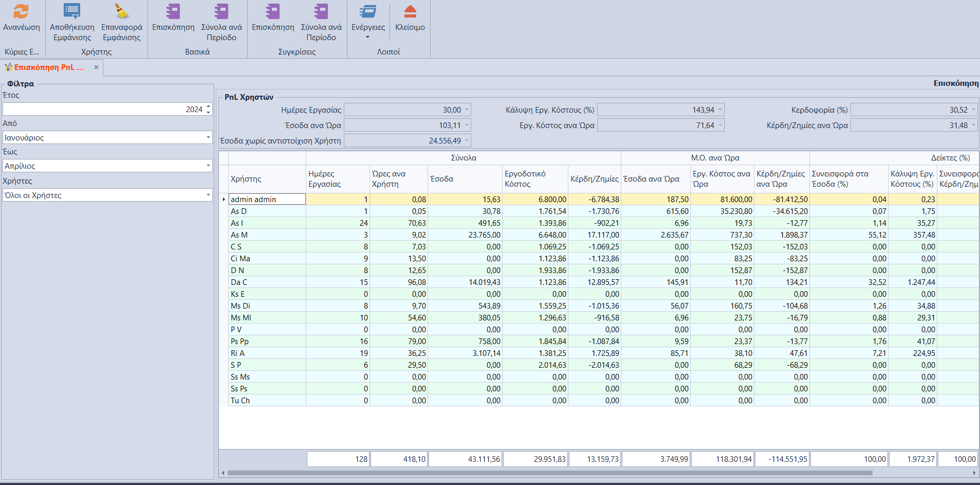Switch to the Επισκόπηση PnL tab
Viewport: 980px width, 485px height.
tap(48, 67)
